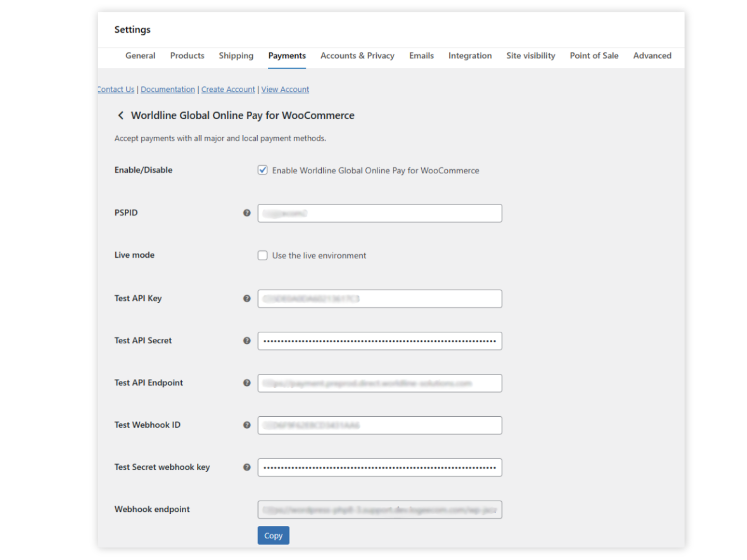The width and height of the screenshot is (747, 560).
Task: Click inside the PSPID input field
Action: point(380,213)
